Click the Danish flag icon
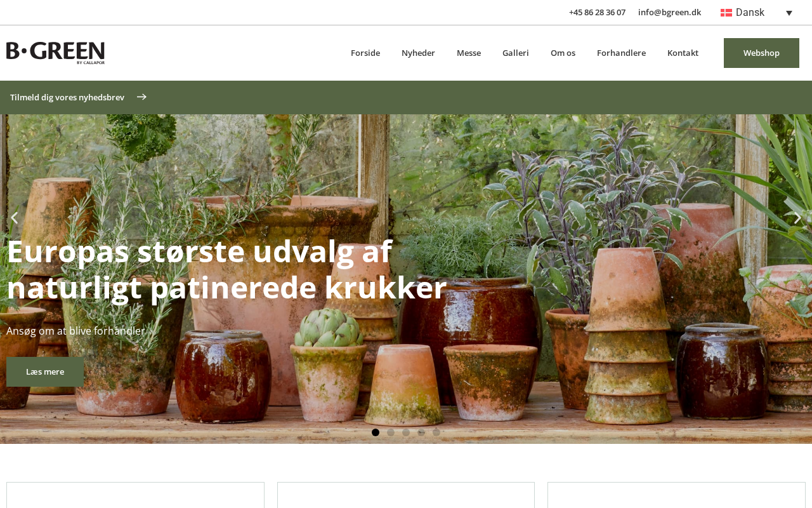 (726, 13)
